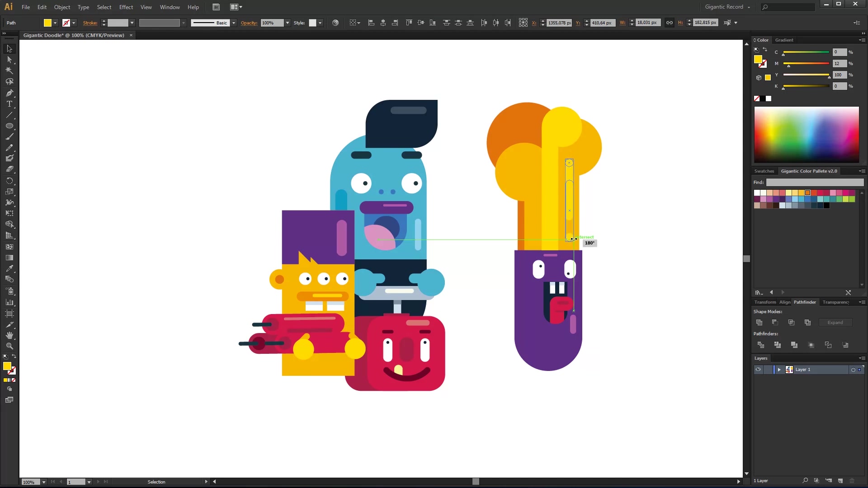Screen dimensions: 868x488
Task: Toggle Layer 1 target circle
Action: tap(853, 370)
